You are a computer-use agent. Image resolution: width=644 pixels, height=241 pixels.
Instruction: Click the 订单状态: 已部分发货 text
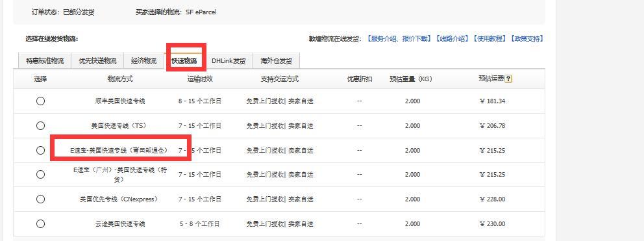[x=63, y=12]
